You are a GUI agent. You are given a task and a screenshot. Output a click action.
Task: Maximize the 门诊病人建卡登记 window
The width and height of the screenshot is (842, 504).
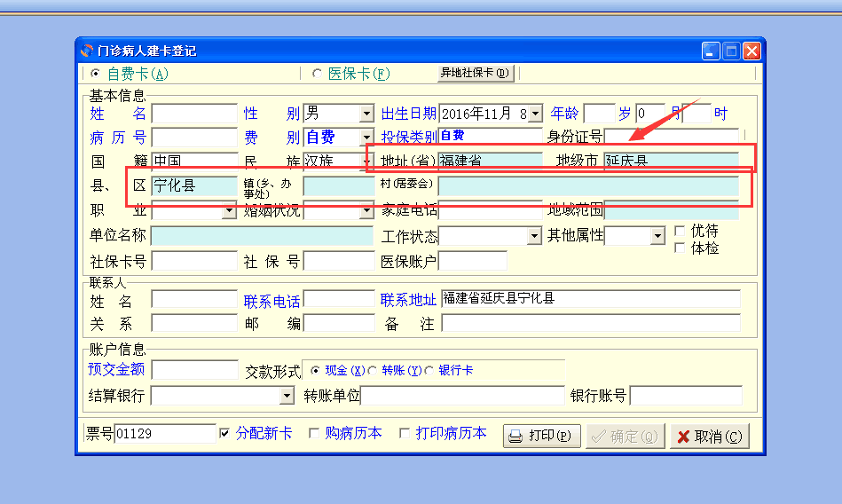point(731,51)
